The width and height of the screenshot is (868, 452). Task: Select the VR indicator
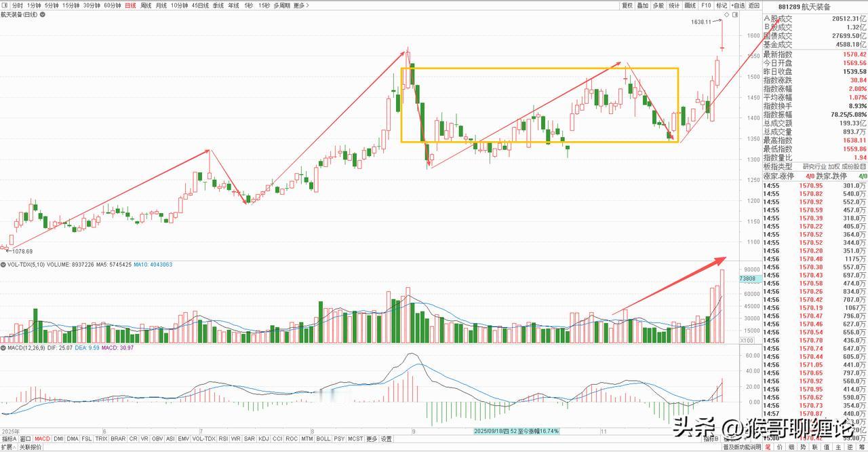point(144,439)
